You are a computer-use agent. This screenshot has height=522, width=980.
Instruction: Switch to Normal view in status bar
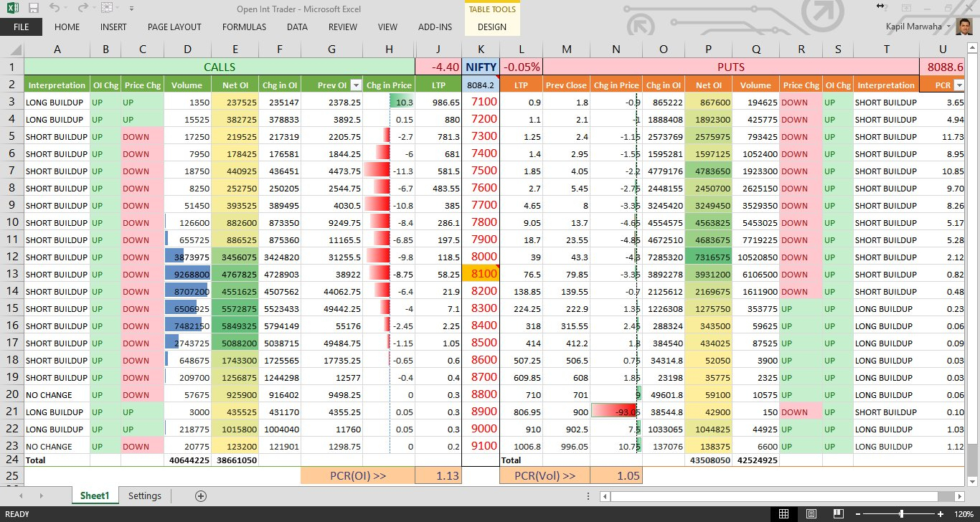click(x=784, y=514)
